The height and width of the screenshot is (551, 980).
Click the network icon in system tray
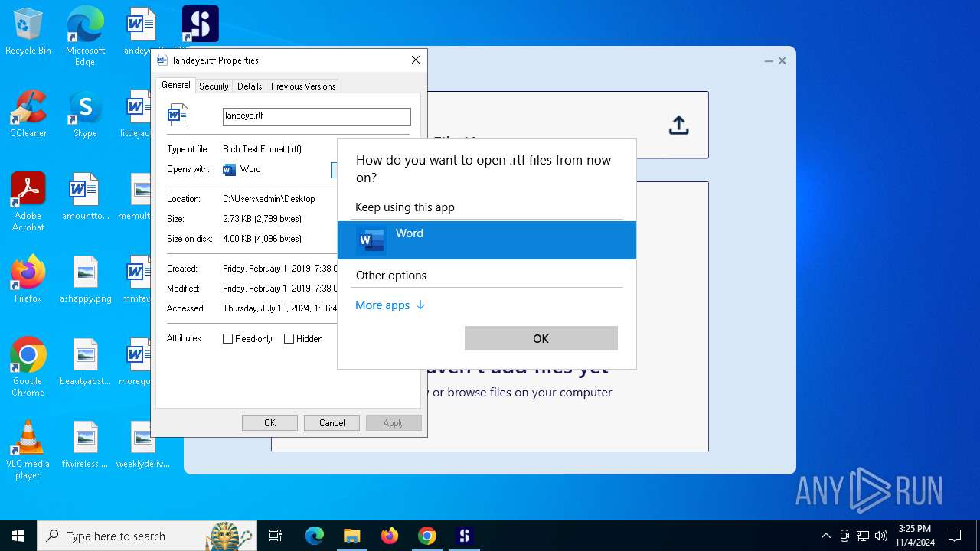point(863,536)
